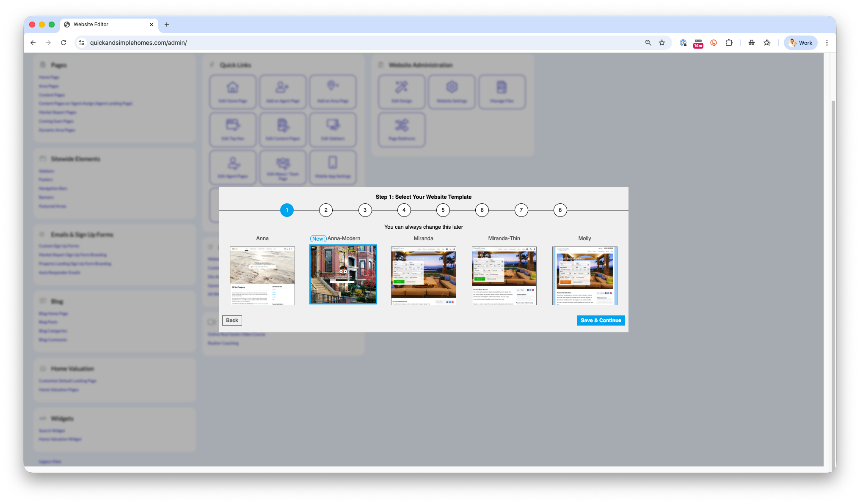
Task: Bookmark page with star icon
Action: tap(662, 43)
